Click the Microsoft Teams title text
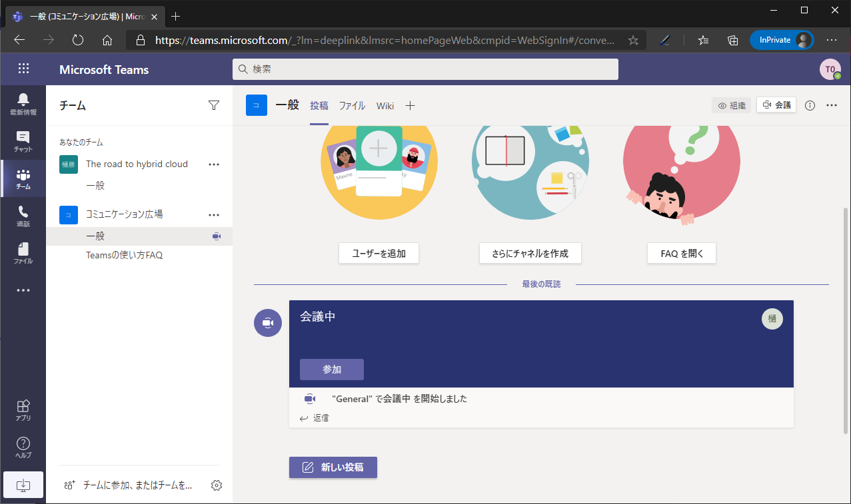The height and width of the screenshot is (504, 851). (104, 69)
